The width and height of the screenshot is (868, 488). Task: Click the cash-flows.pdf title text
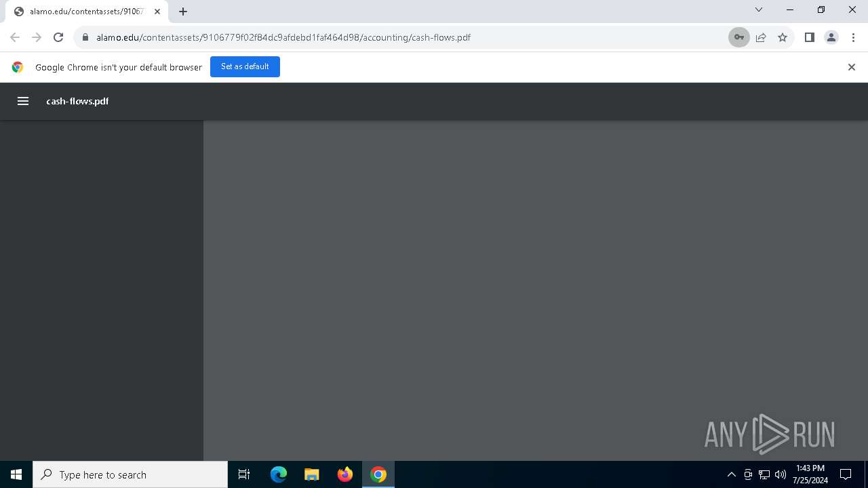(77, 101)
